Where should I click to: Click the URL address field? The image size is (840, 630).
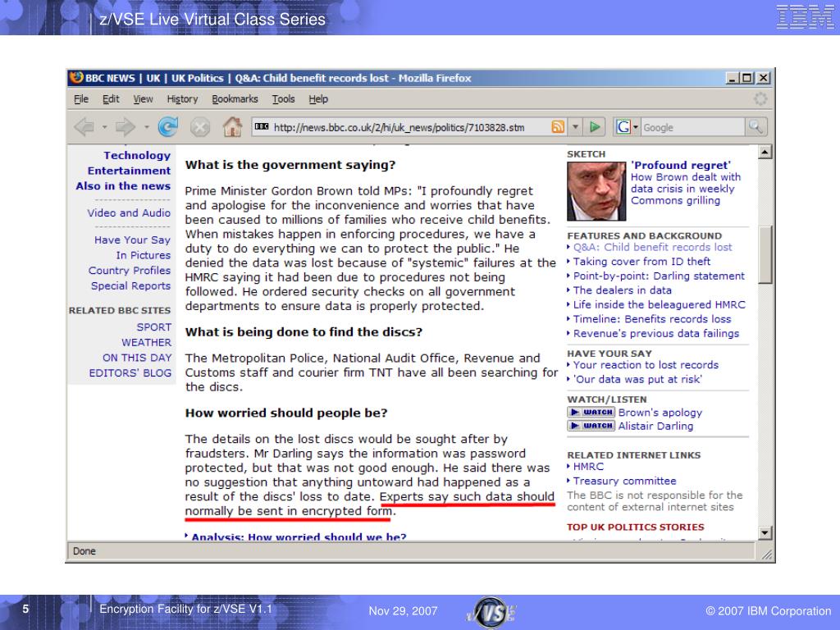point(411,127)
